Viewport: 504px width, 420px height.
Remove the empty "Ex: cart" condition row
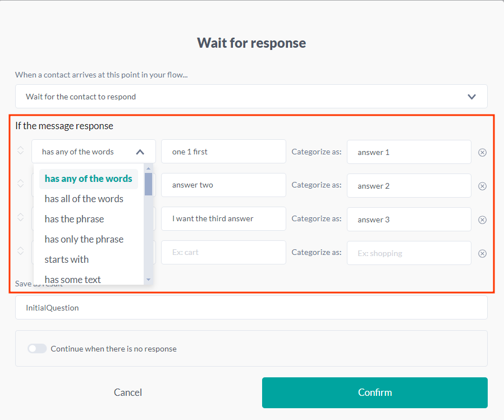pyautogui.click(x=483, y=253)
